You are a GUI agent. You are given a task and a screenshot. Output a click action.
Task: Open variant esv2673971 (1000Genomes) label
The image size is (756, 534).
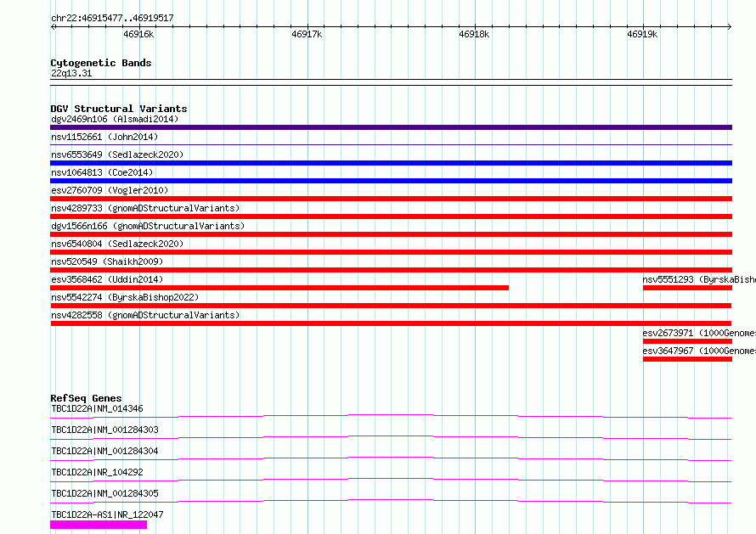point(699,333)
